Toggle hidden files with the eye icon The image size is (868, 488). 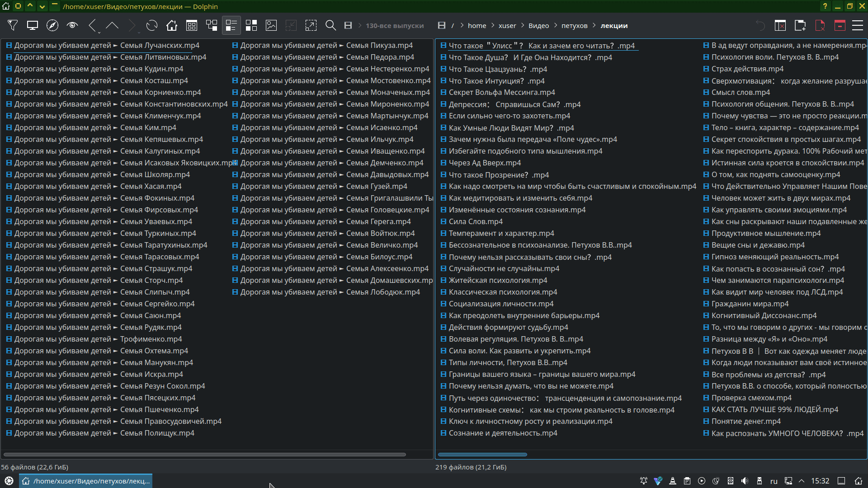point(72,26)
